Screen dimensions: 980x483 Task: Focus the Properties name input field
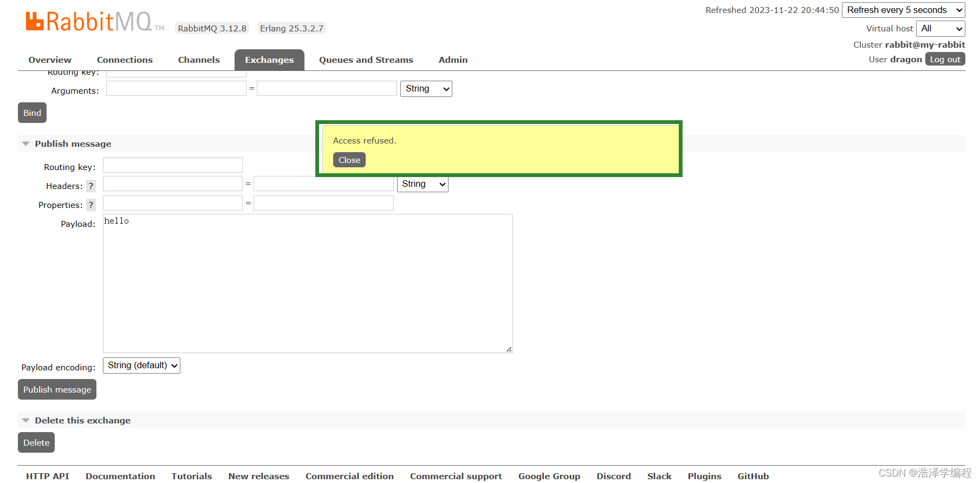point(173,203)
